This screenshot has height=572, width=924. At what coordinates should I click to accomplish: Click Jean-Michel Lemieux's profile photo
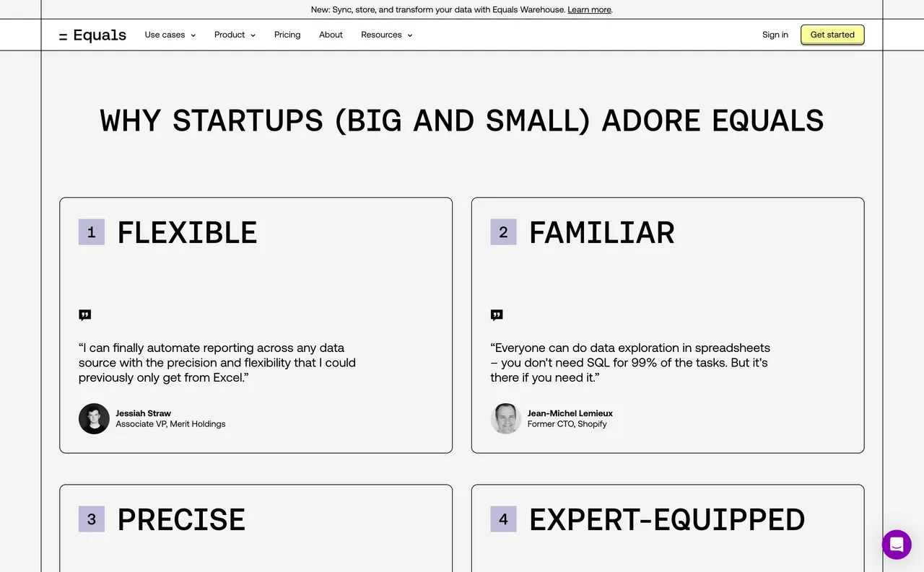click(x=505, y=418)
